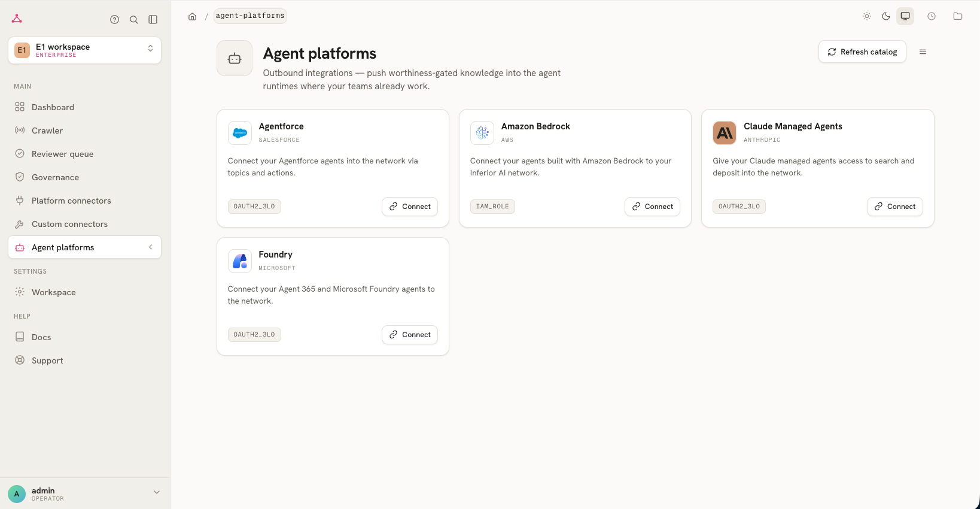Open Crawler in the sidebar
Image resolution: width=980 pixels, height=509 pixels.
tap(85, 131)
